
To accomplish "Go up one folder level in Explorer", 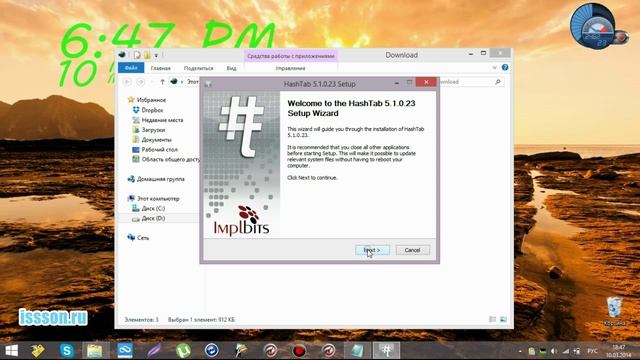I will (162, 82).
